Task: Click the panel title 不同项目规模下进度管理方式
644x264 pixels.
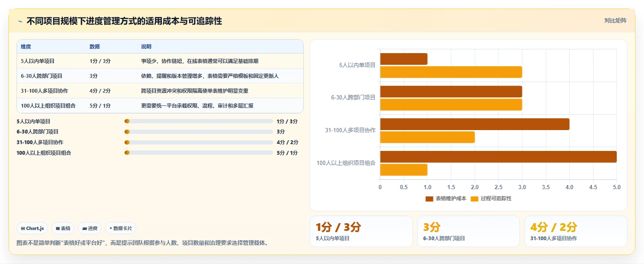Action: 124,21
